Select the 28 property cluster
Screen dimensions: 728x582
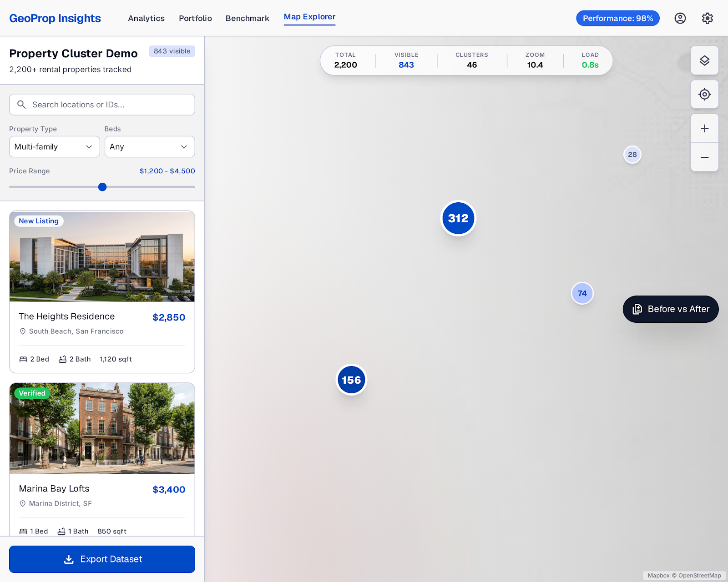632,155
